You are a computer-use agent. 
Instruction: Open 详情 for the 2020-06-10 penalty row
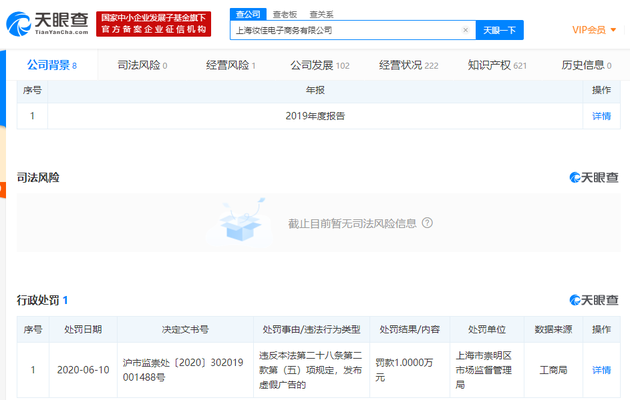point(601,370)
